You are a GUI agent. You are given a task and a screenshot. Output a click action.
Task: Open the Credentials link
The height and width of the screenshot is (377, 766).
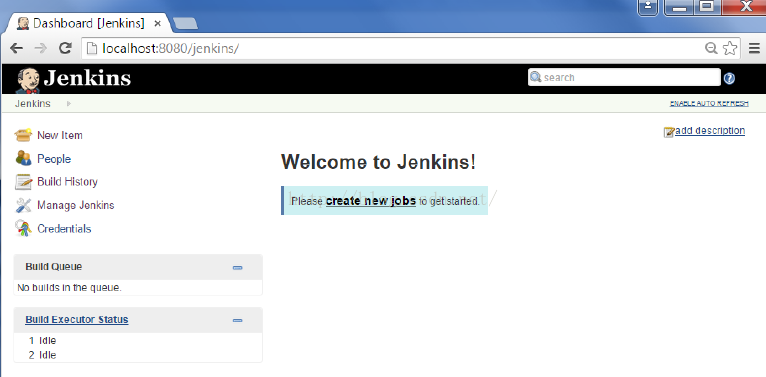point(64,229)
